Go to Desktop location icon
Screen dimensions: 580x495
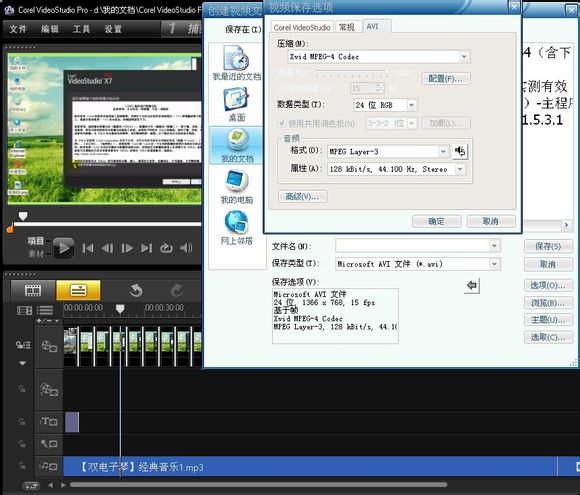click(236, 104)
